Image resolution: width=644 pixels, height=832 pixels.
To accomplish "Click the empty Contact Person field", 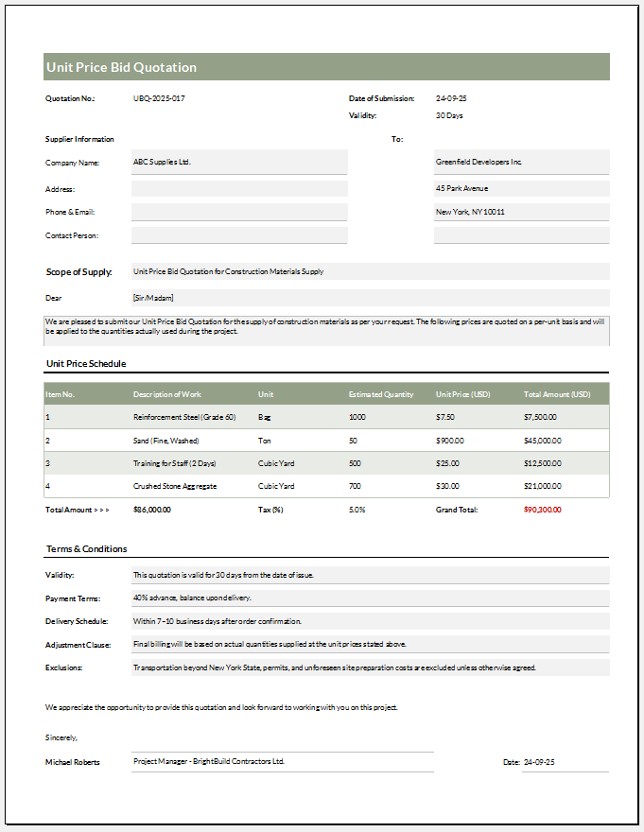I will click(x=239, y=235).
